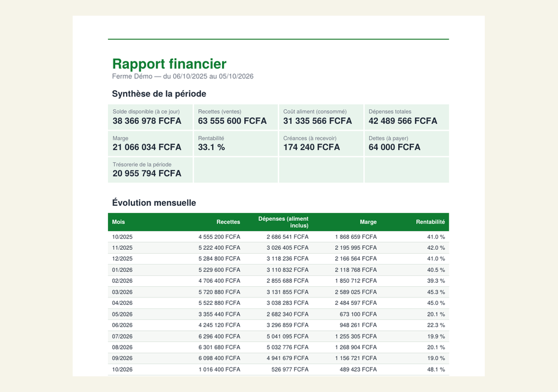The width and height of the screenshot is (558, 392).
Task: Select the Marge card value 21 066 034 FCFA
Action: [x=147, y=148]
